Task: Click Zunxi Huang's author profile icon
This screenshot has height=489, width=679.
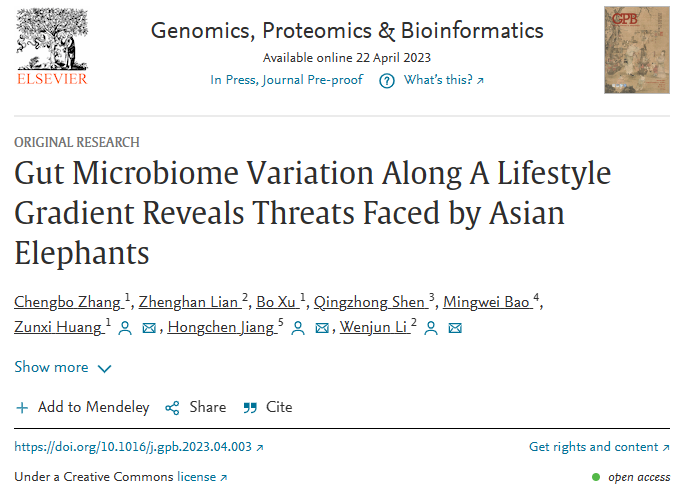Action: click(x=125, y=328)
